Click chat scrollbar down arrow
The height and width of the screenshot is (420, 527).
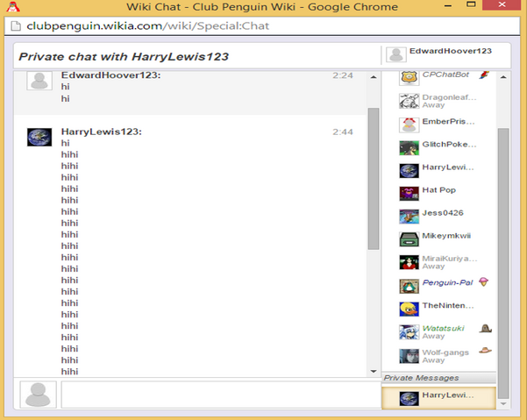click(373, 371)
